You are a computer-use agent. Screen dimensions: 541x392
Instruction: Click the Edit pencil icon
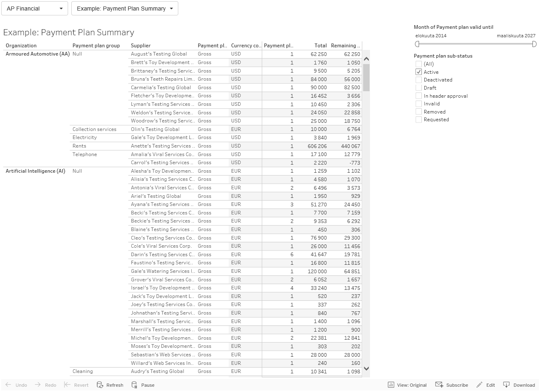(x=480, y=385)
